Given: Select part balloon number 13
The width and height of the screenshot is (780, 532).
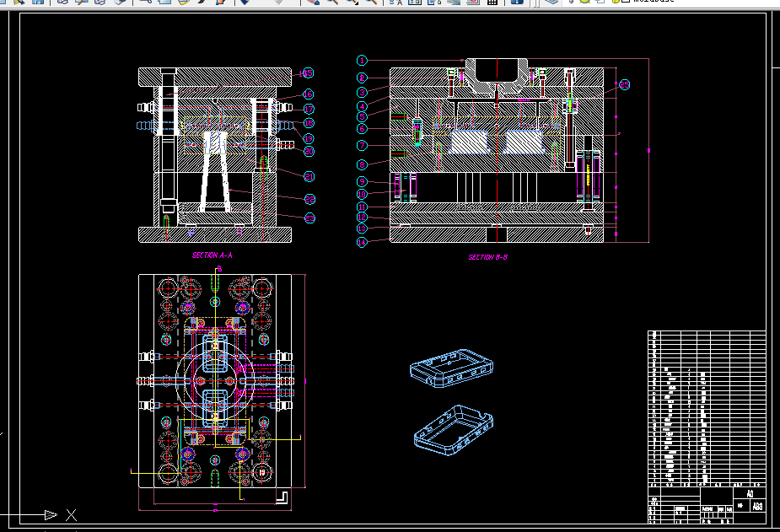Looking at the screenshot, I should click(362, 228).
